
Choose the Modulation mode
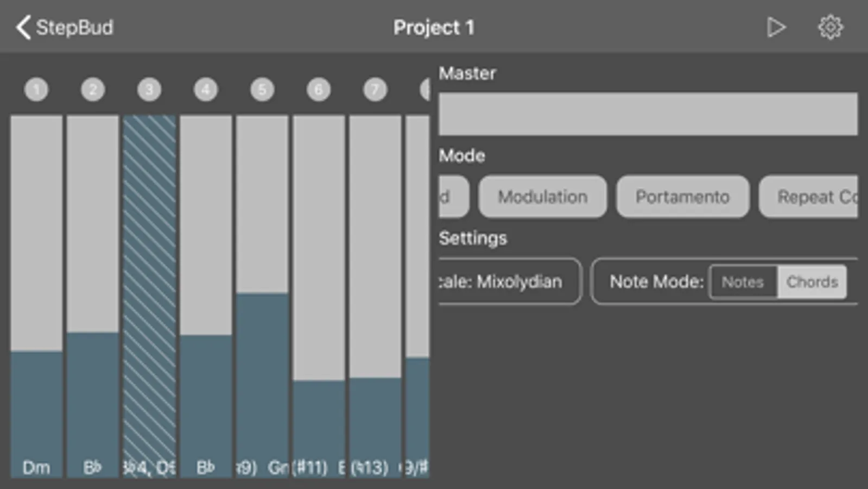(x=542, y=197)
